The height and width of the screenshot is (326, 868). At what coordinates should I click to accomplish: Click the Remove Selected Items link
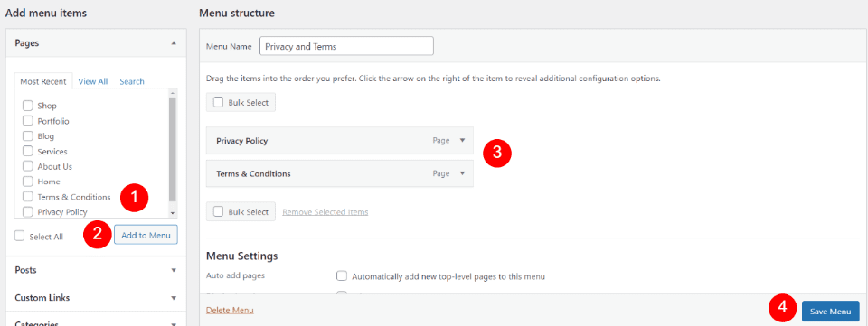(x=325, y=211)
